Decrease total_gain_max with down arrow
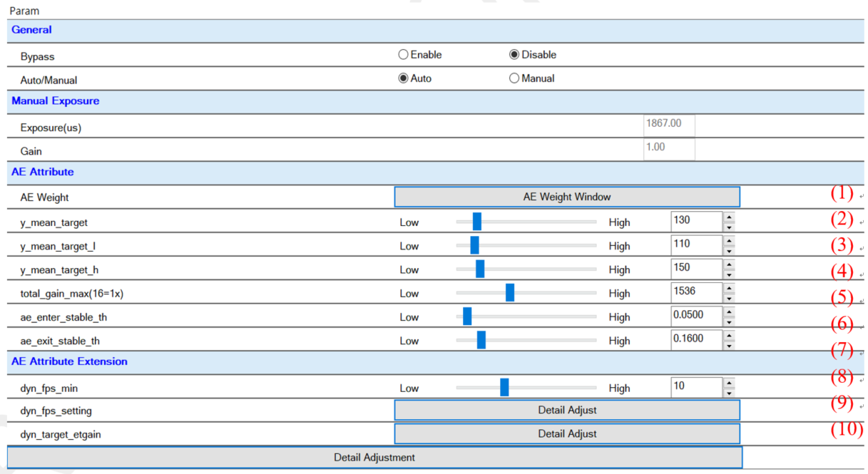This screenshot has height=474, width=868. (728, 298)
